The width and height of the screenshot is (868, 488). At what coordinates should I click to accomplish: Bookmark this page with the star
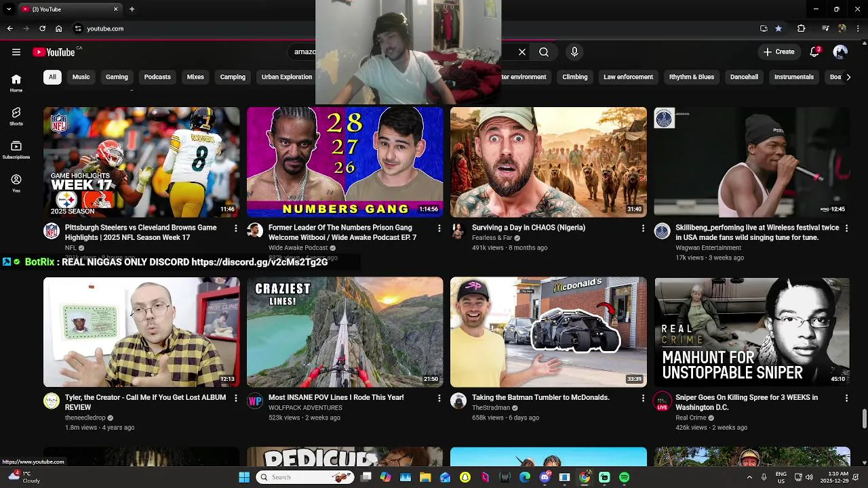point(778,28)
